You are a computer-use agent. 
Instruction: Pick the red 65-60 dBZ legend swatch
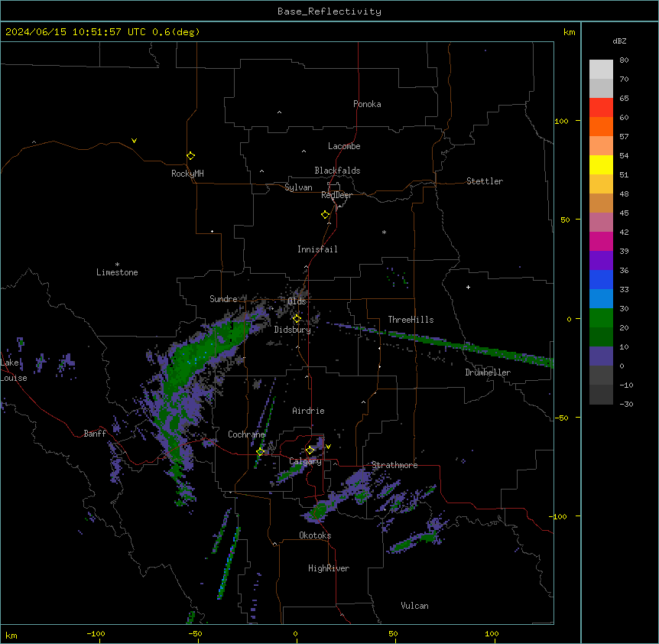pos(601,108)
